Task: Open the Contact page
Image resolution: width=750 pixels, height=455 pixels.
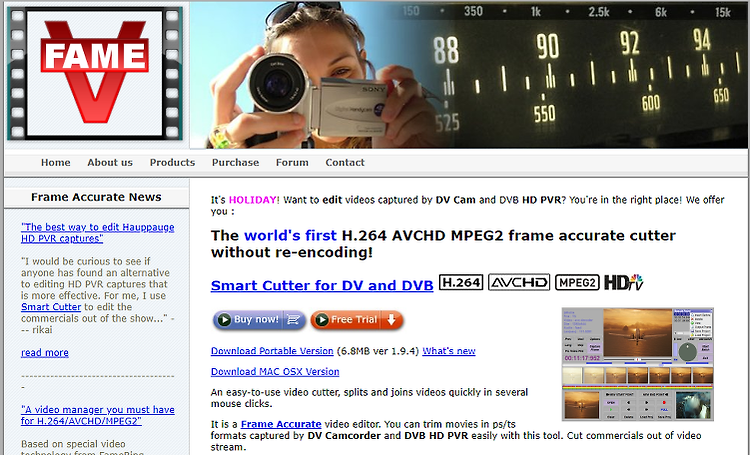Action: [x=345, y=163]
